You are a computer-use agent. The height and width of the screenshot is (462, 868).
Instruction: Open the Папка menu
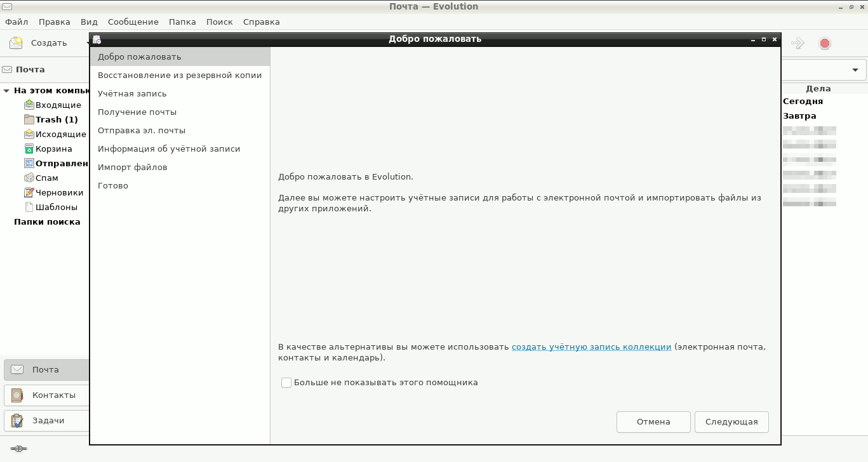click(182, 22)
